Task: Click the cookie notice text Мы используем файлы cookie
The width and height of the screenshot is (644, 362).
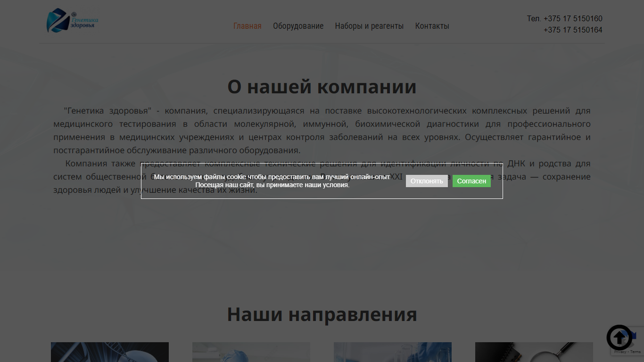Action: (272, 181)
